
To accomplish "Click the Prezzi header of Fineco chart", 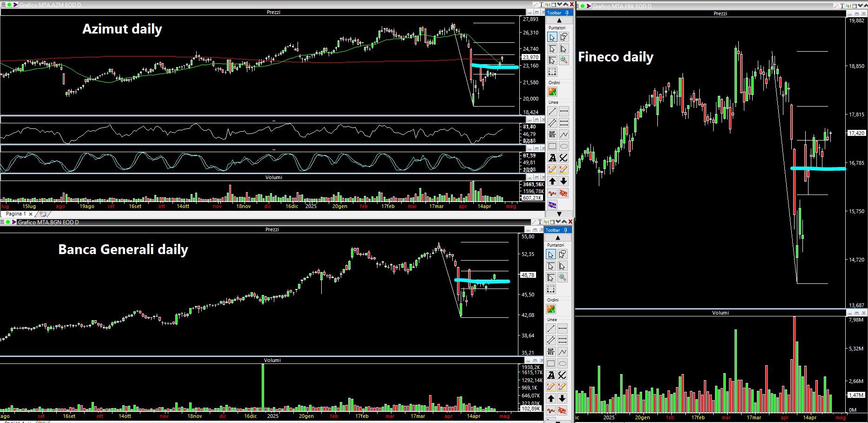I will (x=720, y=13).
